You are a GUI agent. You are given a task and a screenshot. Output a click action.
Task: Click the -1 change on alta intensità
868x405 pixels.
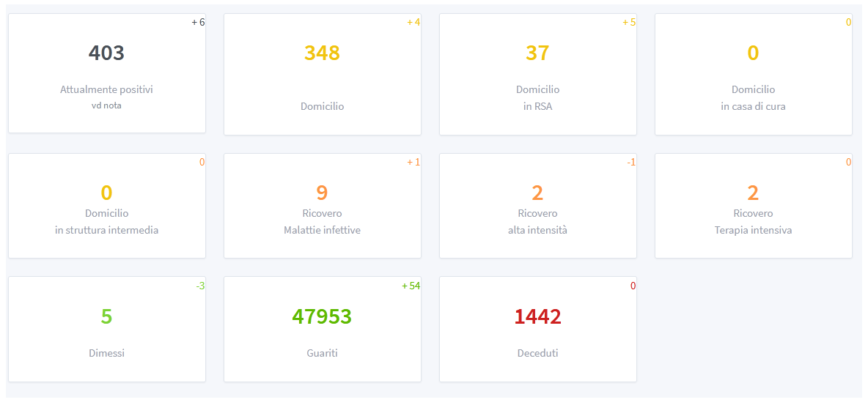tap(631, 162)
